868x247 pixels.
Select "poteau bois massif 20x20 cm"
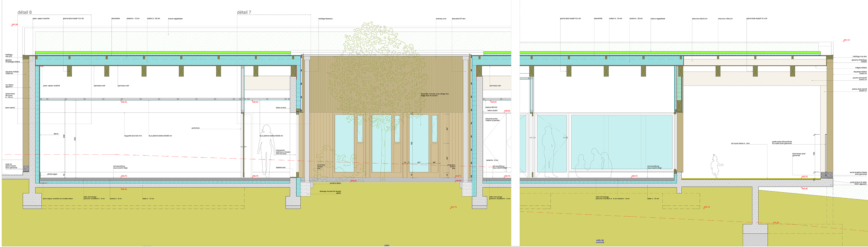(860, 90)
